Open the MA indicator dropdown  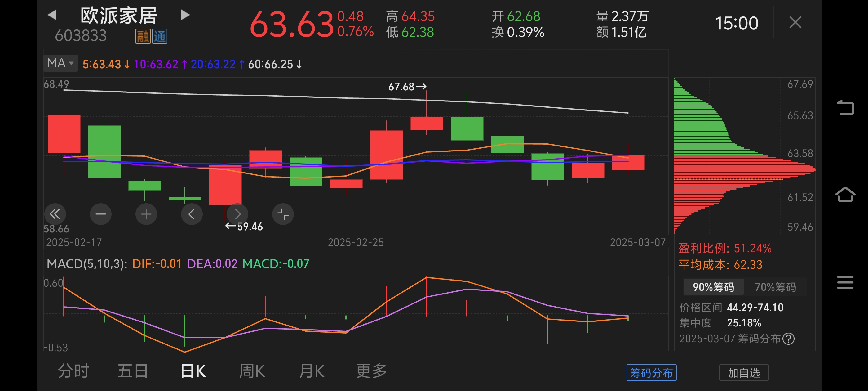(x=61, y=63)
